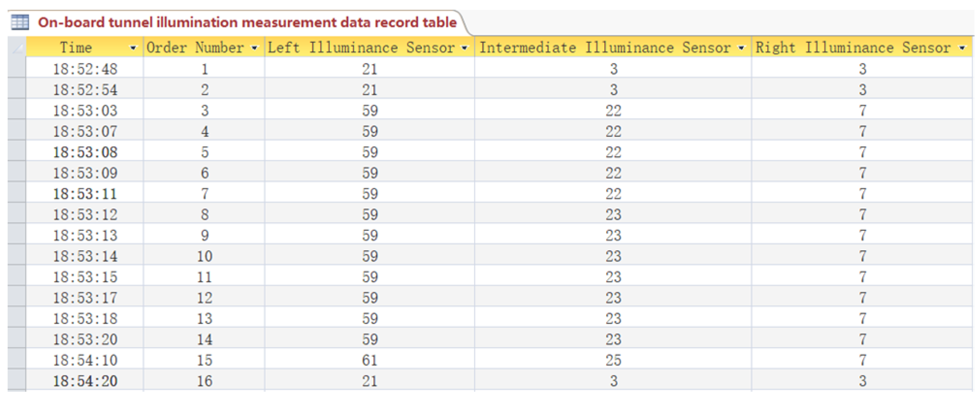Select the row selector for record 18:53:12

tap(17, 214)
